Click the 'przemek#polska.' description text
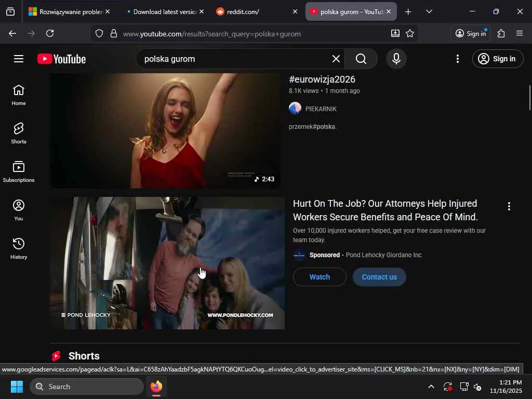Screen dimensions: 532x399 (x=312, y=127)
